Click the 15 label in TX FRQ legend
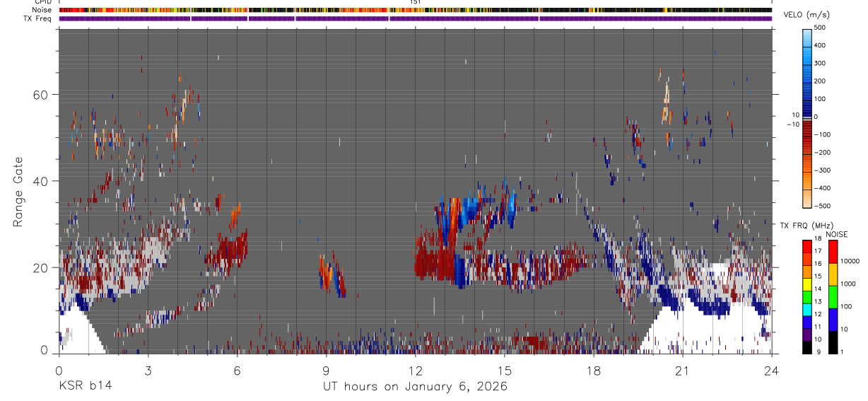 click(818, 277)
